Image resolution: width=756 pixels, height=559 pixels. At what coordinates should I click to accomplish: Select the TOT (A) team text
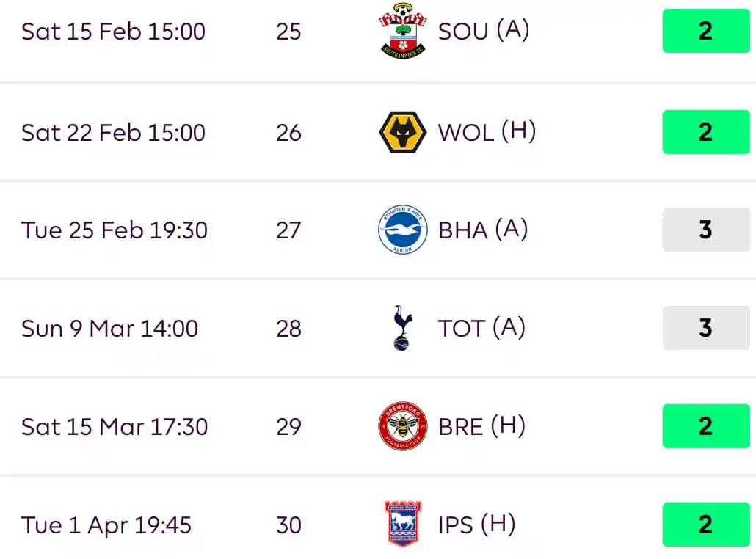(481, 328)
